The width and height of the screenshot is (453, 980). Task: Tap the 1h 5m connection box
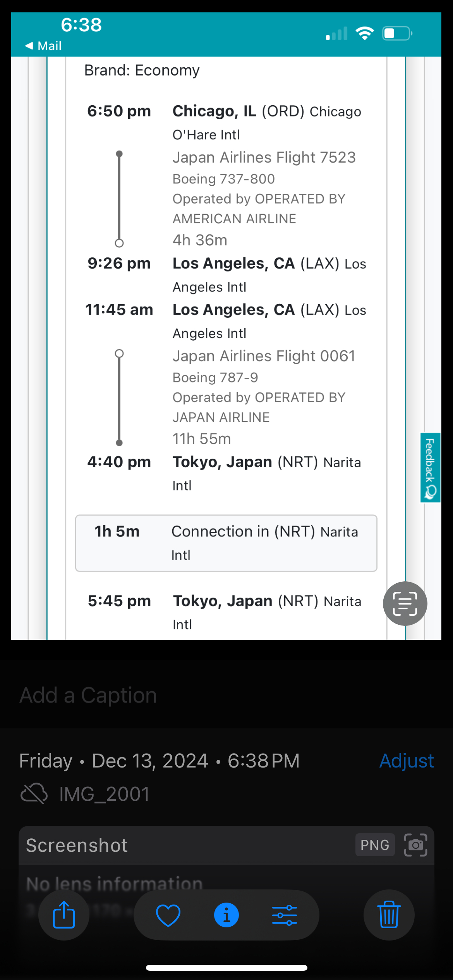pyautogui.click(x=226, y=543)
